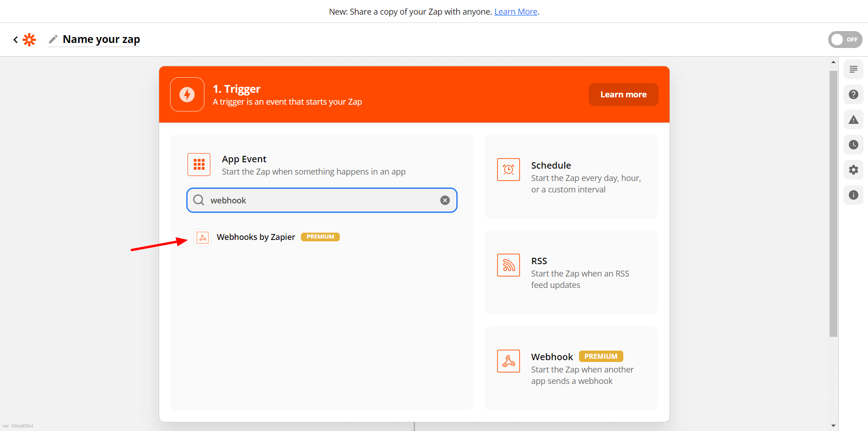Select Webhooks by Zapier search result

point(267,237)
